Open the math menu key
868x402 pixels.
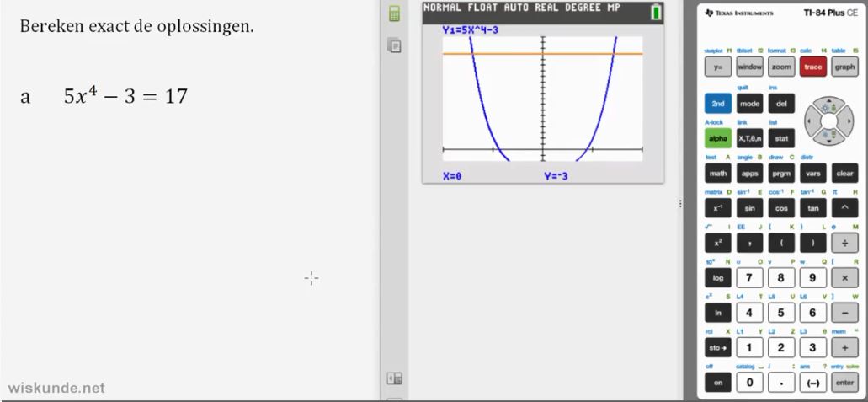click(718, 174)
